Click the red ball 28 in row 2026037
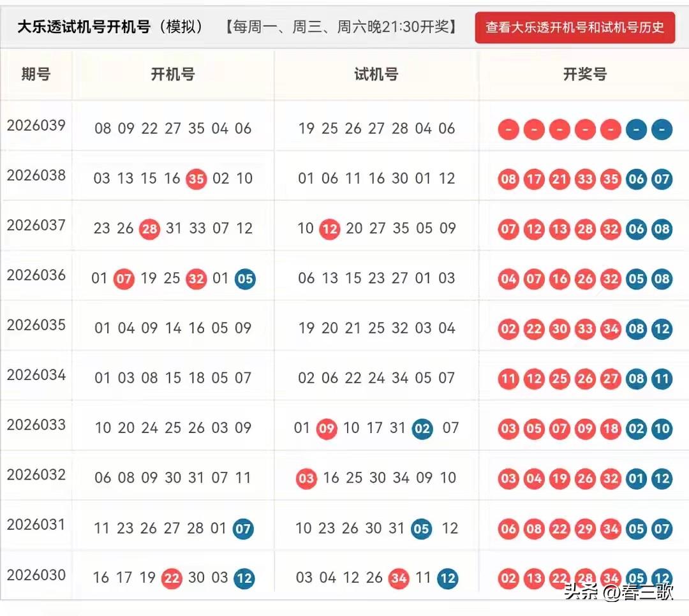The image size is (689, 616). pos(149,229)
